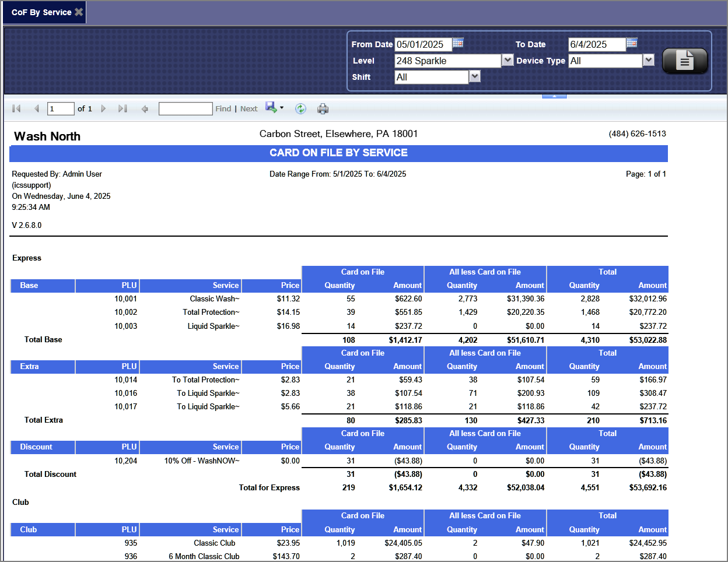The height and width of the screenshot is (562, 728).
Task: Expand the Device Type dropdown
Action: [x=648, y=60]
